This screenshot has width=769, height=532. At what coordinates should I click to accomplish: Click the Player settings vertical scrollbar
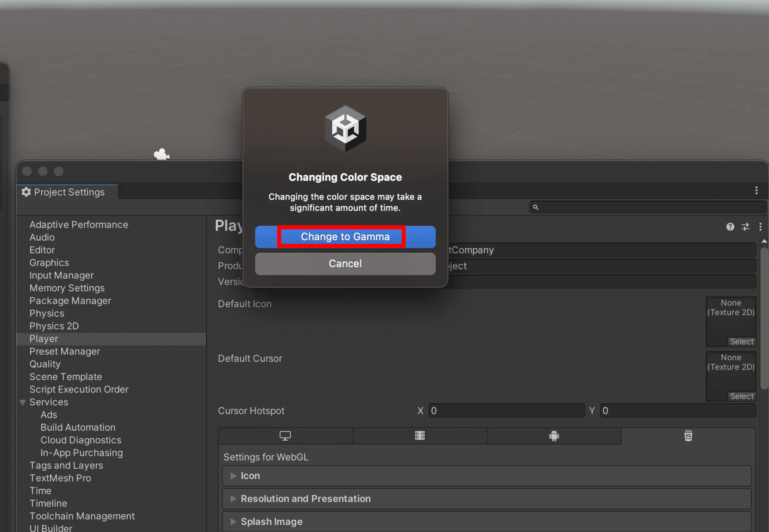coord(764,318)
